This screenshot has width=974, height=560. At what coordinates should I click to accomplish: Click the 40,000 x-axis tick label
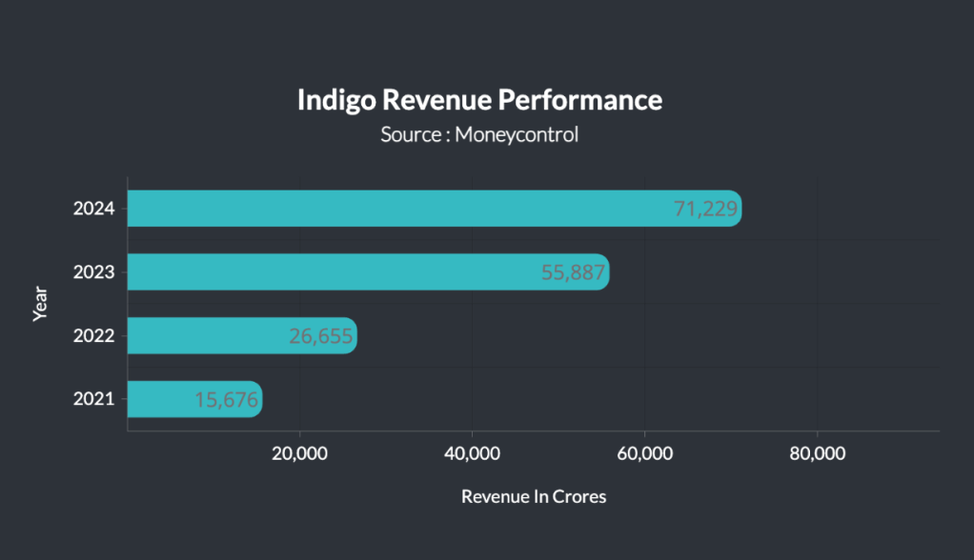[472, 454]
